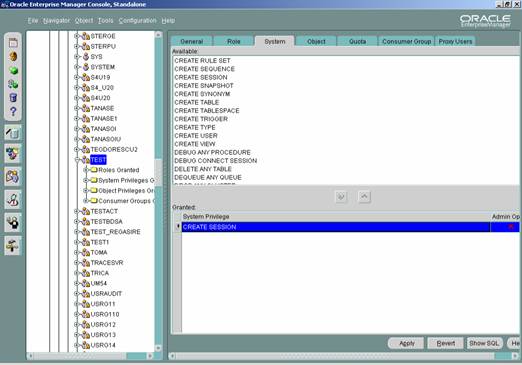Screen dimensions: 522x365
Task: Click the user icon beside USRAUDIT
Action: [x=86, y=294]
